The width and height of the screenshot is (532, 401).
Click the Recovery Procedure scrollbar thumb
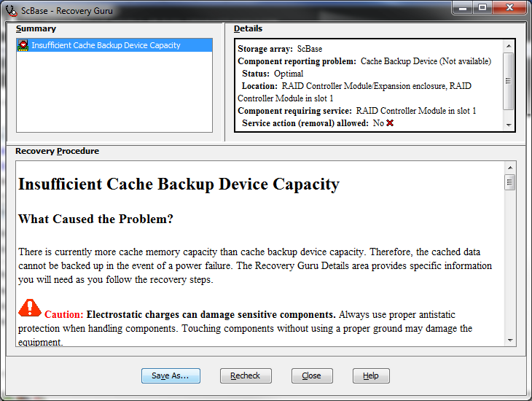click(x=510, y=182)
